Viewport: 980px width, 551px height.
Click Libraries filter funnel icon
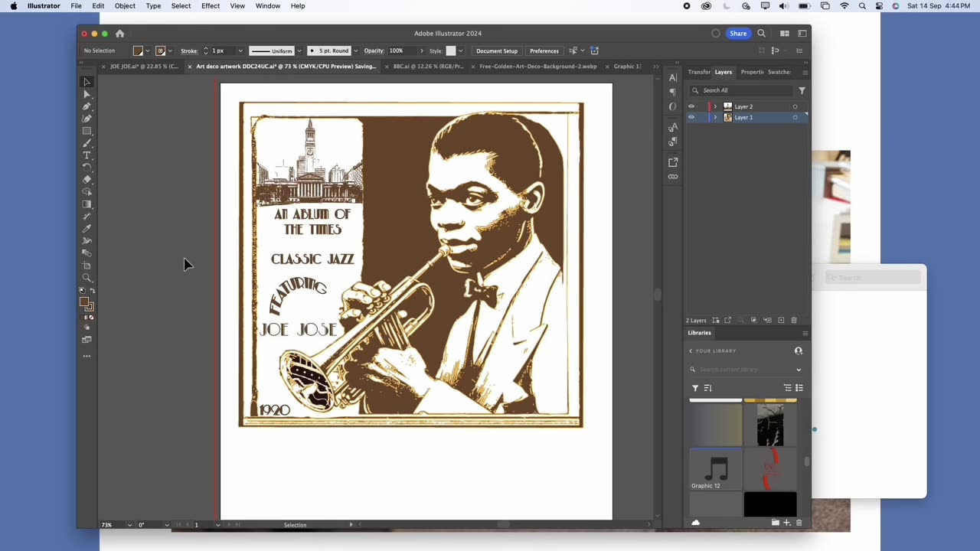(x=695, y=388)
